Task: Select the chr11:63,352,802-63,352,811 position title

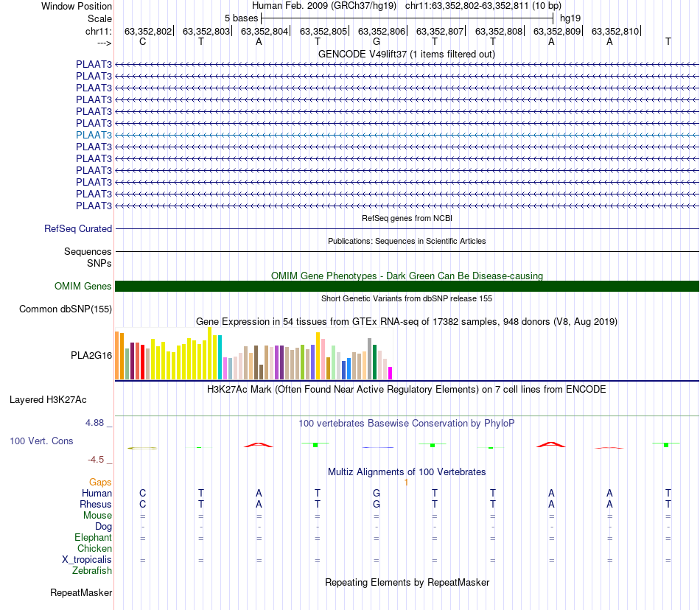Action: tap(483, 6)
